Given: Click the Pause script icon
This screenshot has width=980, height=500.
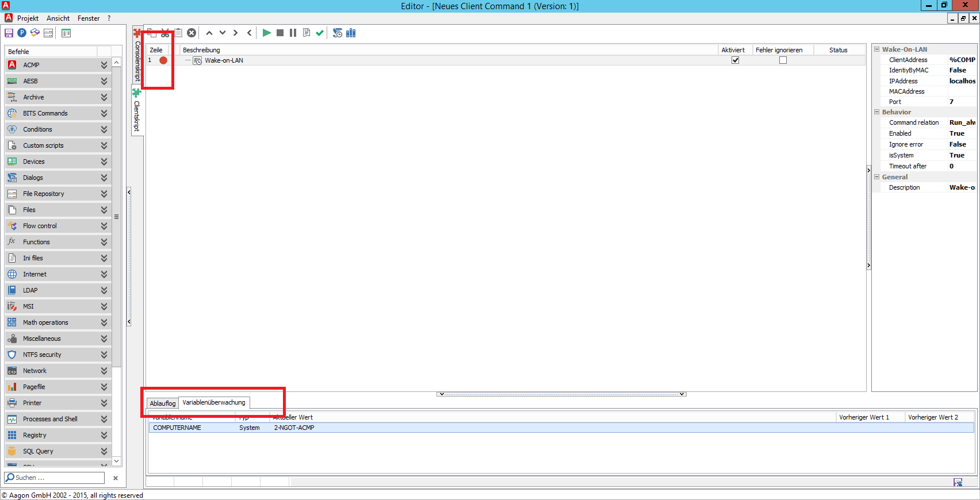Looking at the screenshot, I should pos(293,33).
